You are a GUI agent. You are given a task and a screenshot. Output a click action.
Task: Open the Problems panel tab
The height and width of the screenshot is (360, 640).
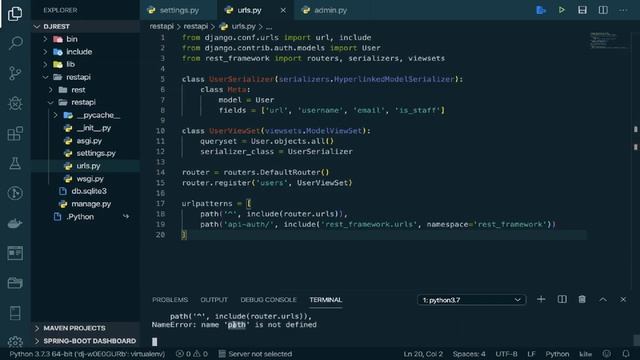coord(170,300)
